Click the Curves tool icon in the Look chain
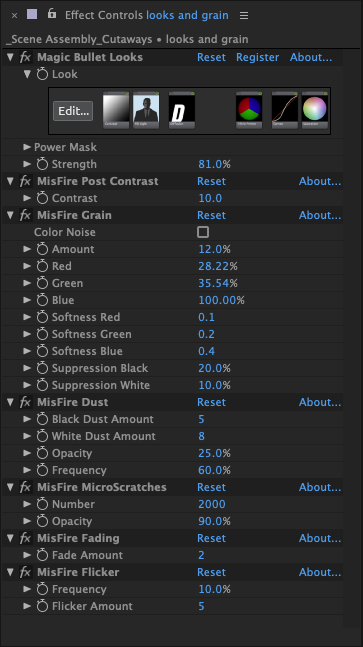The height and width of the screenshot is (647, 363). [285, 111]
